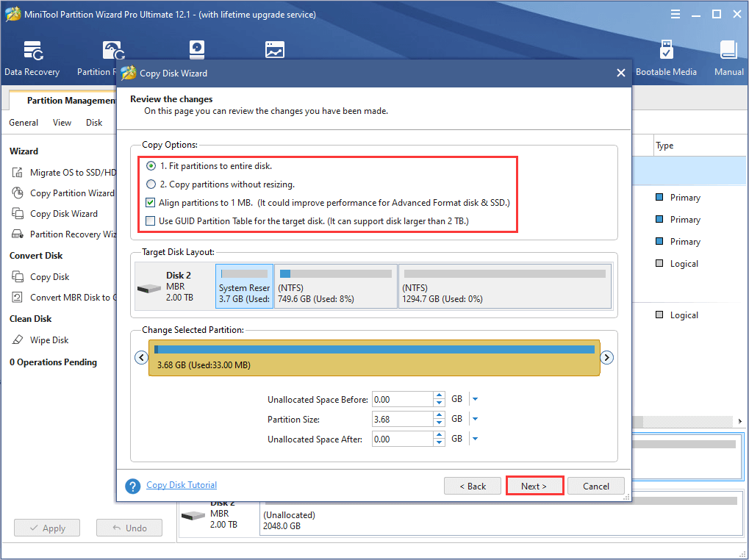
Task: Click the previous partition arrow
Action: point(141,357)
